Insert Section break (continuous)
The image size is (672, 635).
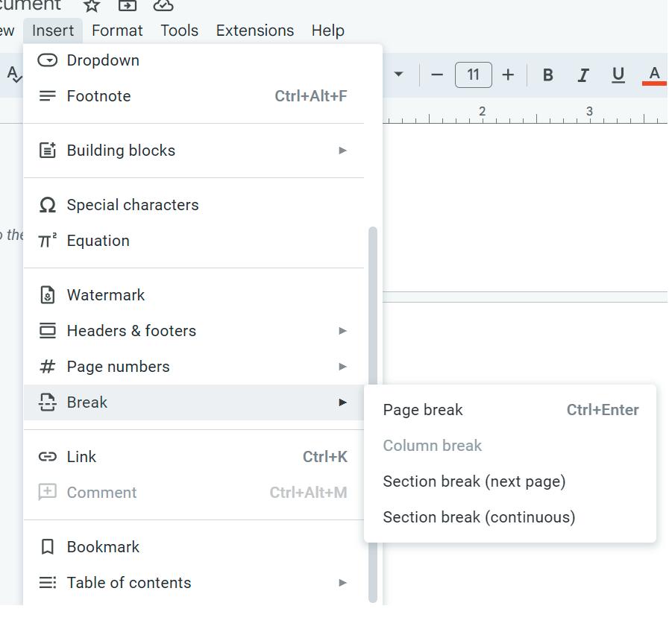point(479,517)
